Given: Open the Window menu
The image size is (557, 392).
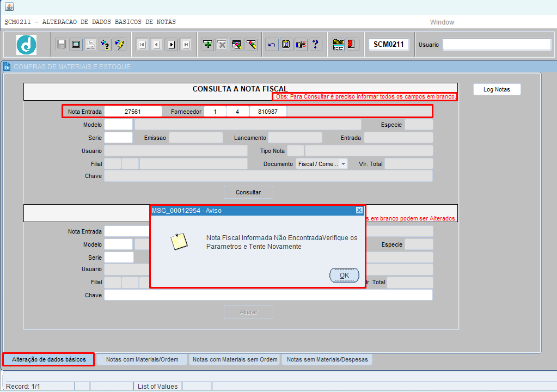Looking at the screenshot, I should pos(442,22).
